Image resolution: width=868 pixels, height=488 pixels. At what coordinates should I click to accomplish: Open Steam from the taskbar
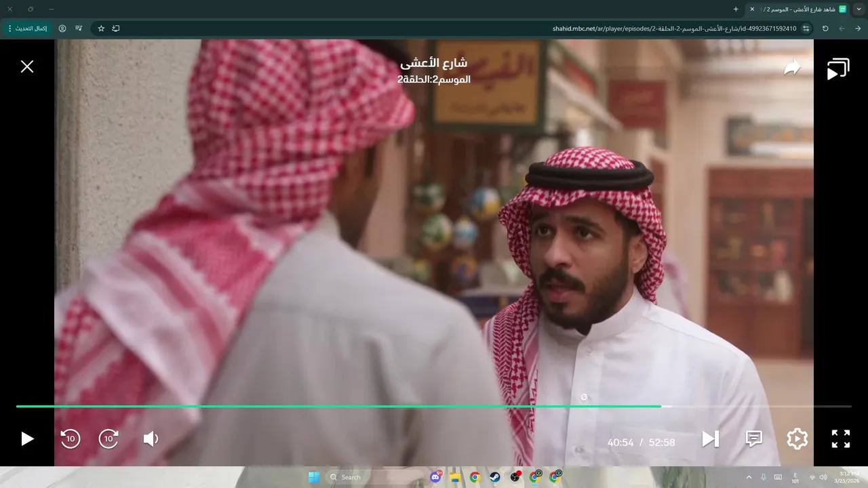495,477
